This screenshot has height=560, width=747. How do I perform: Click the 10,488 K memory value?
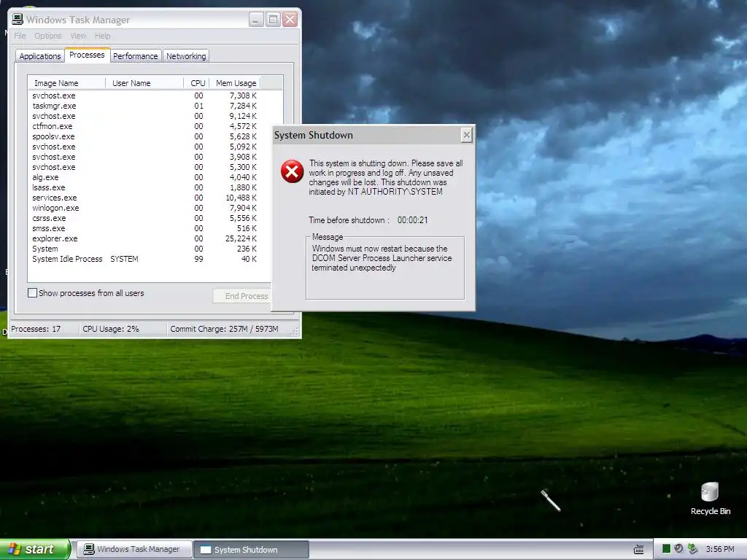pos(241,198)
